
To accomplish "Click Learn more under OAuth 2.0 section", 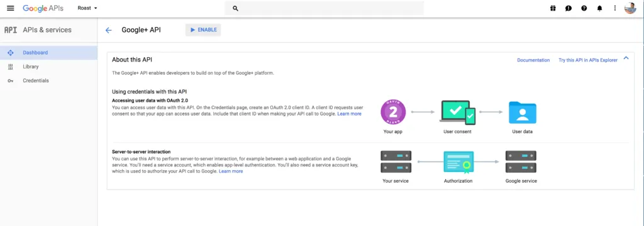I will [349, 114].
